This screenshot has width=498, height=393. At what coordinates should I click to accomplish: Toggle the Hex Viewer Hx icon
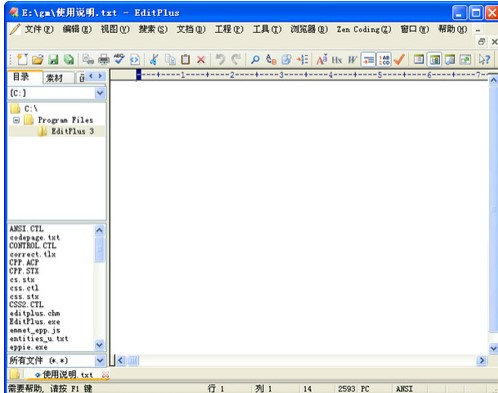(337, 60)
